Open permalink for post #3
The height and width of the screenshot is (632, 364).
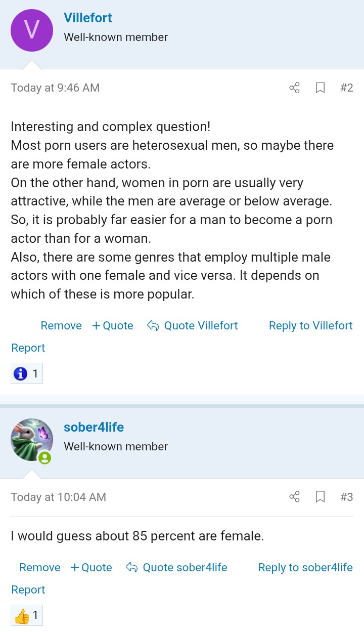346,497
